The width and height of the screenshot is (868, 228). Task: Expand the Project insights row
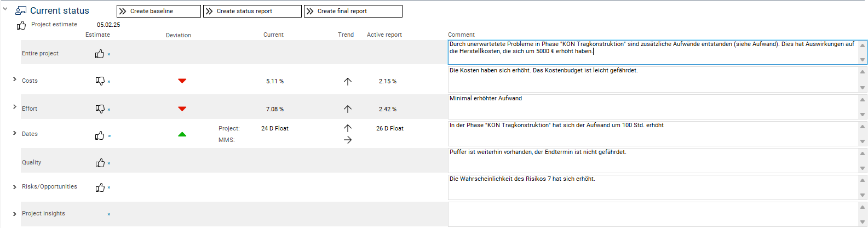click(x=15, y=214)
